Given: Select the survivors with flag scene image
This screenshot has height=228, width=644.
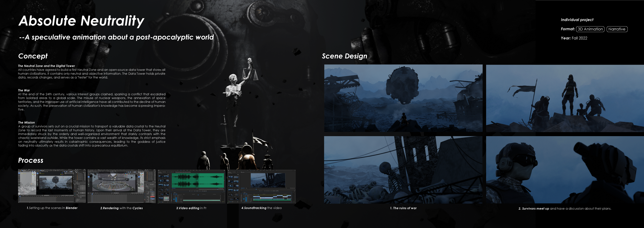Looking at the screenshot, I should tap(565, 98).
